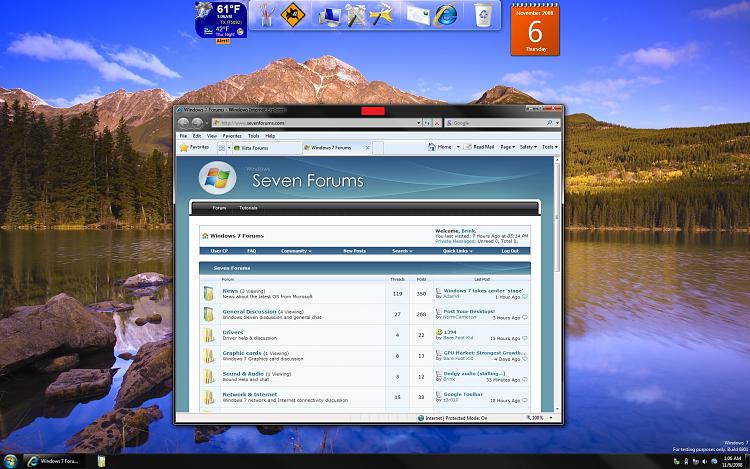The width and height of the screenshot is (750, 469).
Task: Open the zoom level dropdown in the status bar
Action: [x=551, y=418]
